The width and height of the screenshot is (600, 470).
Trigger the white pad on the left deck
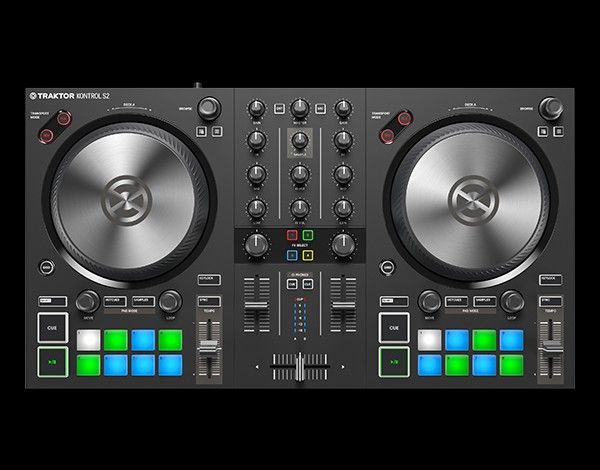(x=89, y=340)
